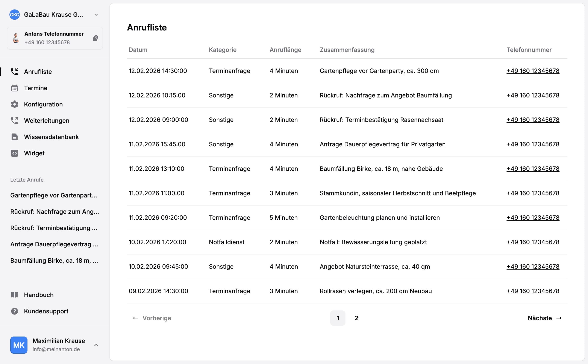Viewport: 588px width, 364px height.
Task: Click the MK user avatar
Action: [19, 345]
